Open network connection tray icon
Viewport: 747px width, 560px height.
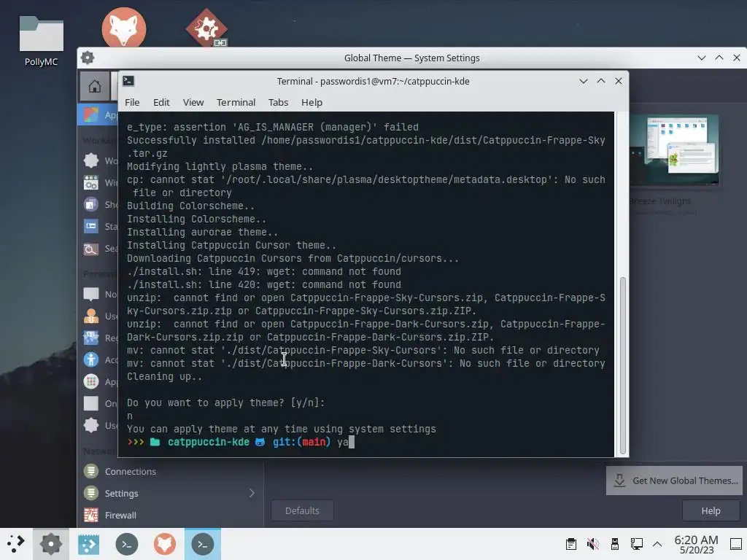pyautogui.click(x=636, y=544)
